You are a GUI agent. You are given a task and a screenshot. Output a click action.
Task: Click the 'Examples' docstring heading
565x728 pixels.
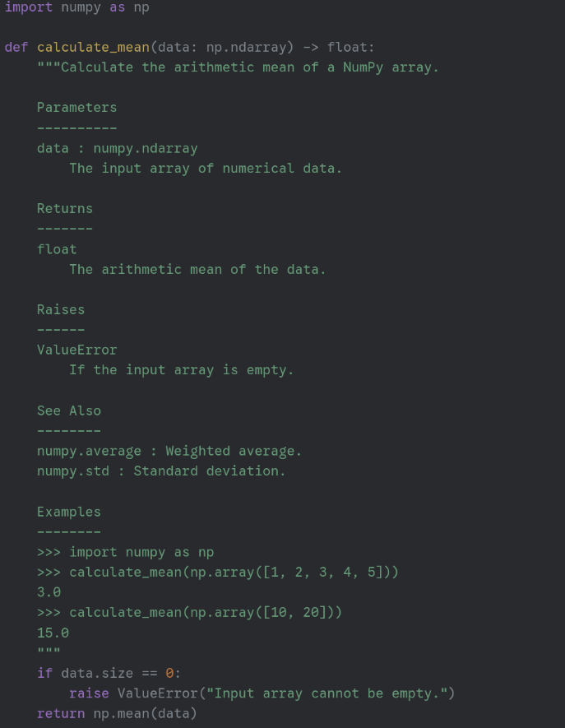tap(68, 512)
